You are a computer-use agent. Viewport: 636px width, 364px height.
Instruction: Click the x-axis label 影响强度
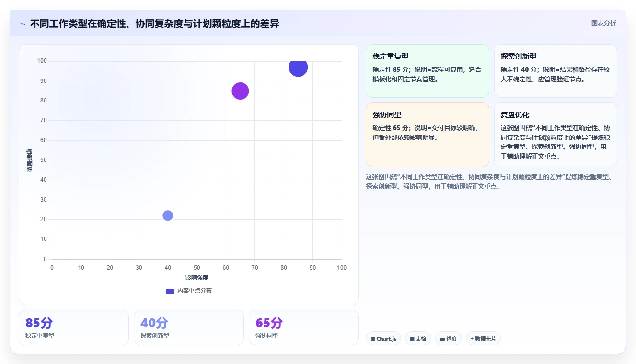pyautogui.click(x=197, y=278)
